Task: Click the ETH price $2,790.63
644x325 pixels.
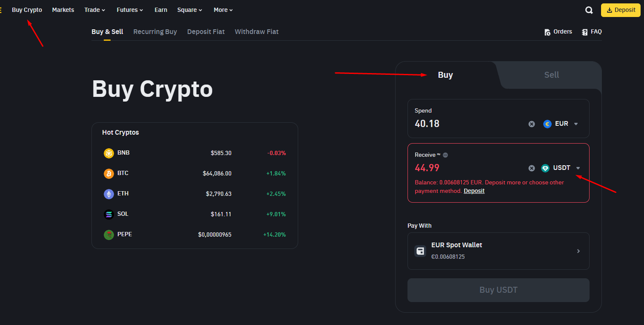Action: pos(219,194)
